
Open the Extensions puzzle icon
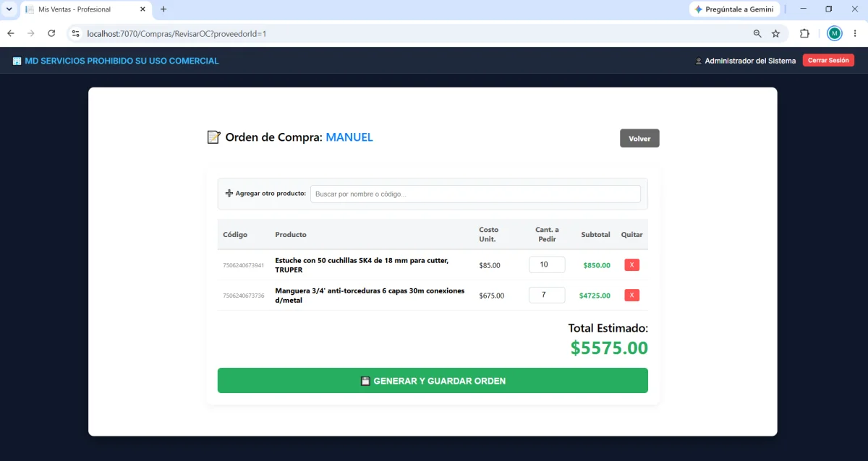click(804, 33)
